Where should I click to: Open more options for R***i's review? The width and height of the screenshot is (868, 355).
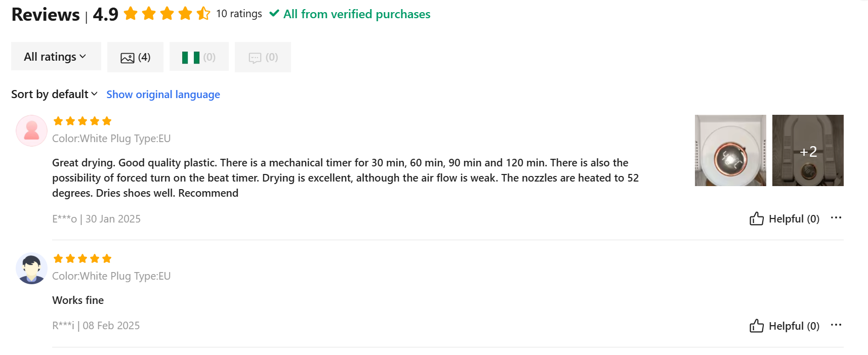836,325
